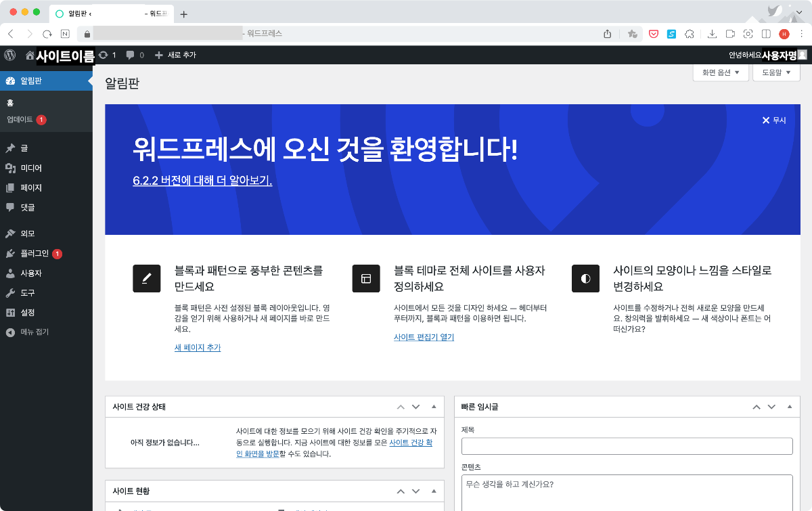The width and height of the screenshot is (812, 511).
Task: Click 사이트 편집기 열기 link
Action: (x=424, y=337)
